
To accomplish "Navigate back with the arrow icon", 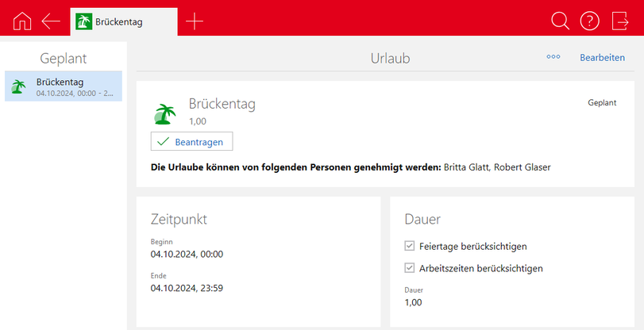I will click(x=52, y=21).
